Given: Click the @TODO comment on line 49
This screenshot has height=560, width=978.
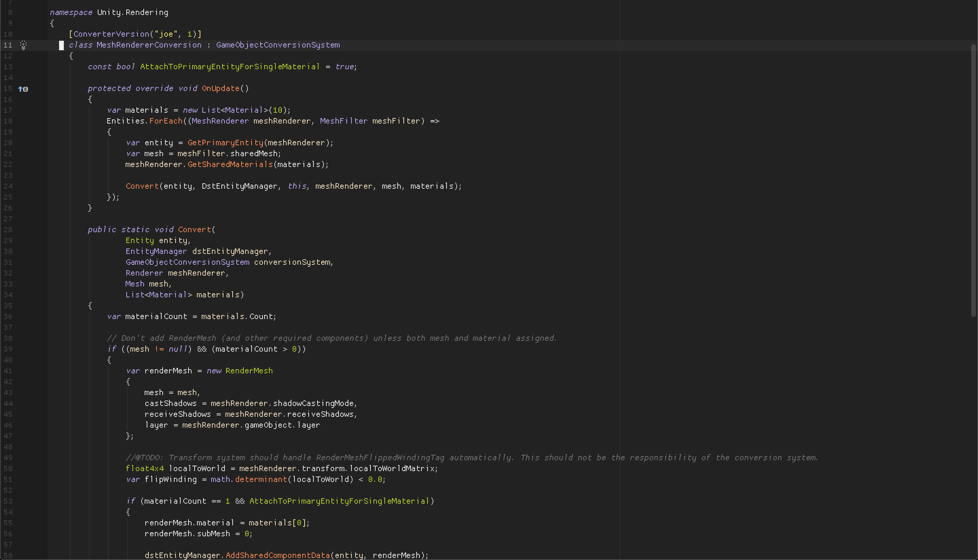Looking at the screenshot, I should tap(472, 458).
